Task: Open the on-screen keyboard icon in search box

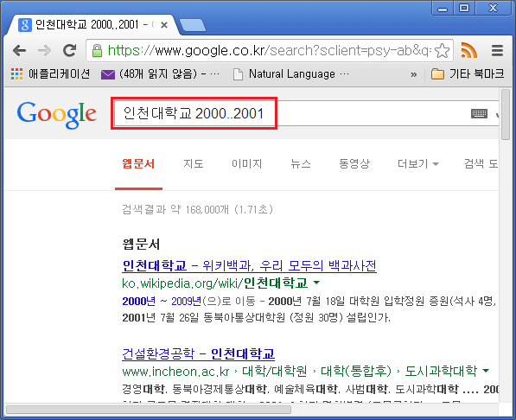Action: click(x=479, y=114)
